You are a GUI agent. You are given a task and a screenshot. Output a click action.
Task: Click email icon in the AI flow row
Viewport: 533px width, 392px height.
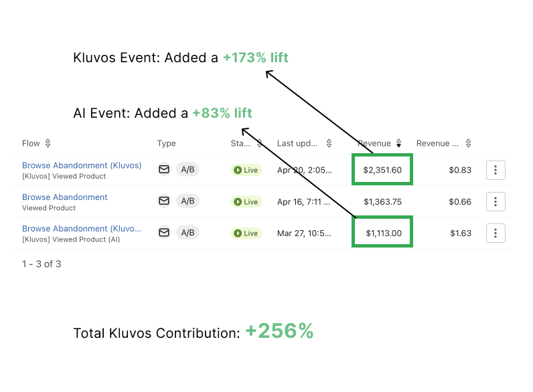coord(164,232)
